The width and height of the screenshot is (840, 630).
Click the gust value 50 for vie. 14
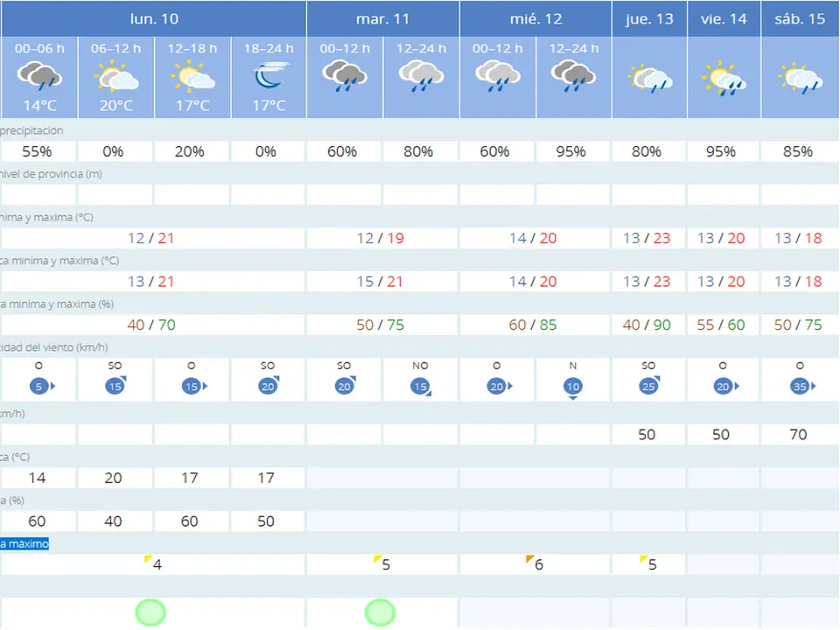click(723, 435)
